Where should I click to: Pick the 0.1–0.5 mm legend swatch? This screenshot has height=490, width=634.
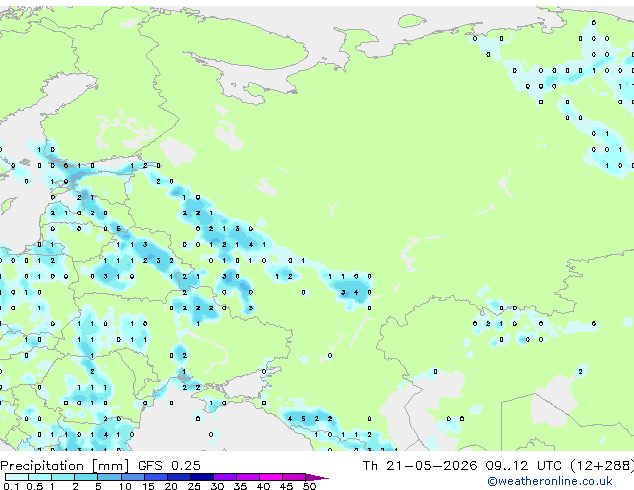(17, 477)
